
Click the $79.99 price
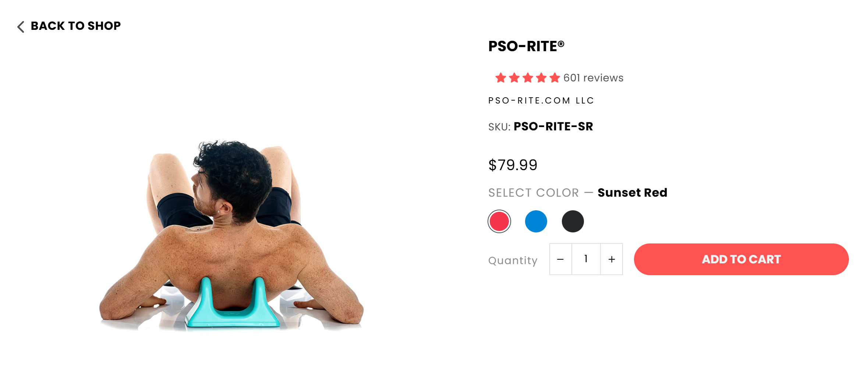point(513,165)
